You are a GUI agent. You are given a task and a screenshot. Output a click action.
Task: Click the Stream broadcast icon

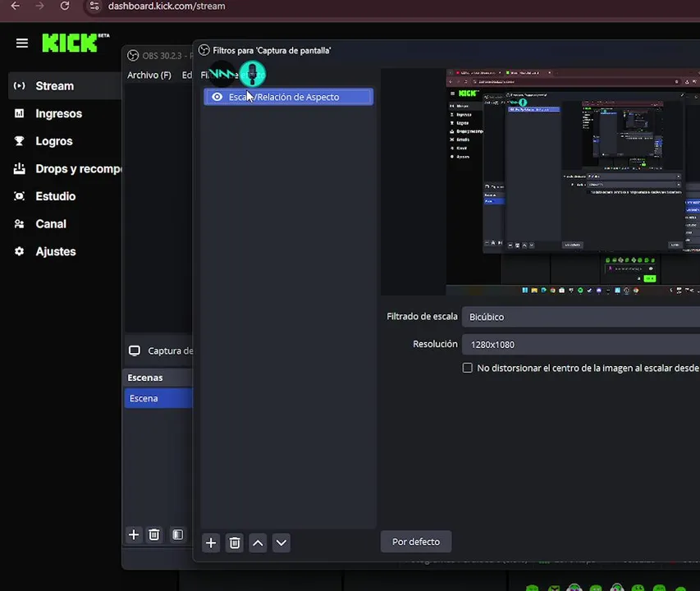pyautogui.click(x=19, y=85)
